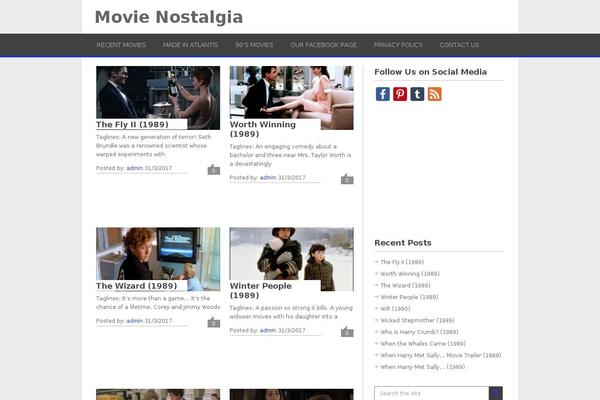Open recent post The Fly II (1989)
Screen dimensions: 600x400
pos(402,262)
